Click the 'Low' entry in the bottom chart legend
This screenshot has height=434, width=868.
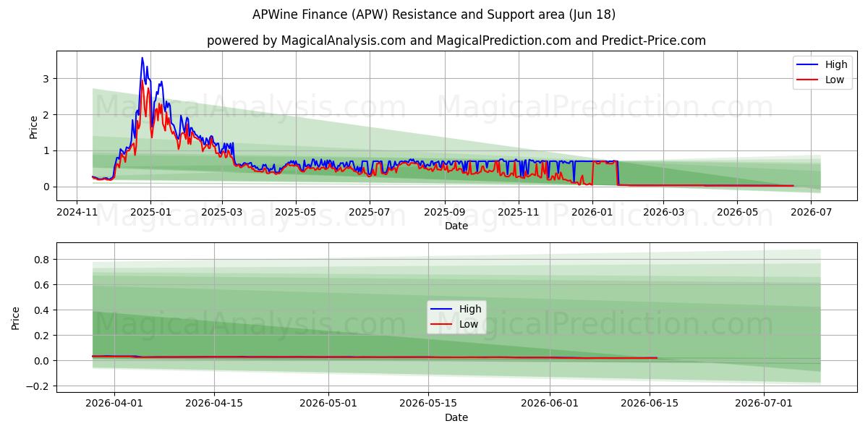click(469, 324)
